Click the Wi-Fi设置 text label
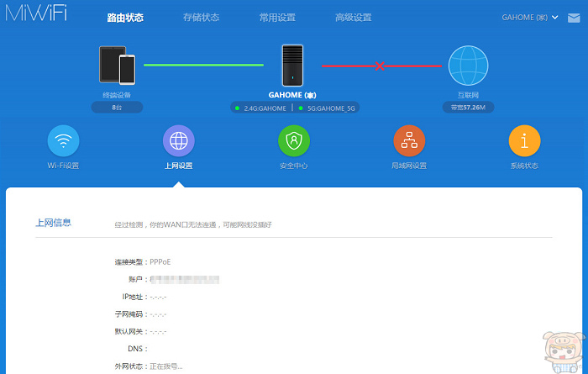 63,166
